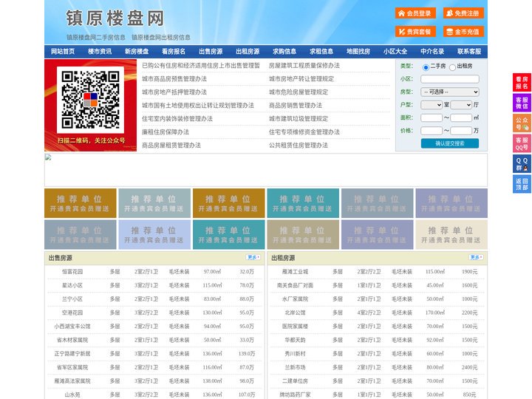
Task: Click the QQ群 side floating icon
Action: pos(522,164)
